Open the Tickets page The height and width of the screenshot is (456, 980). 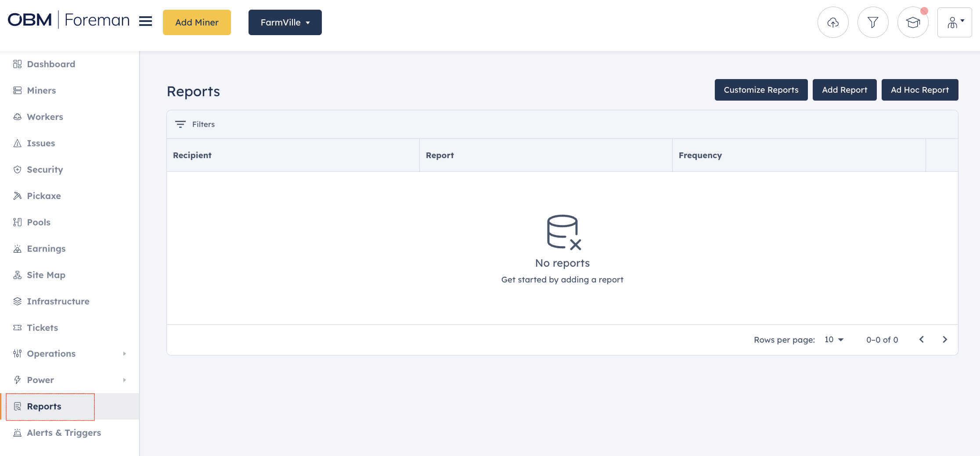42,328
